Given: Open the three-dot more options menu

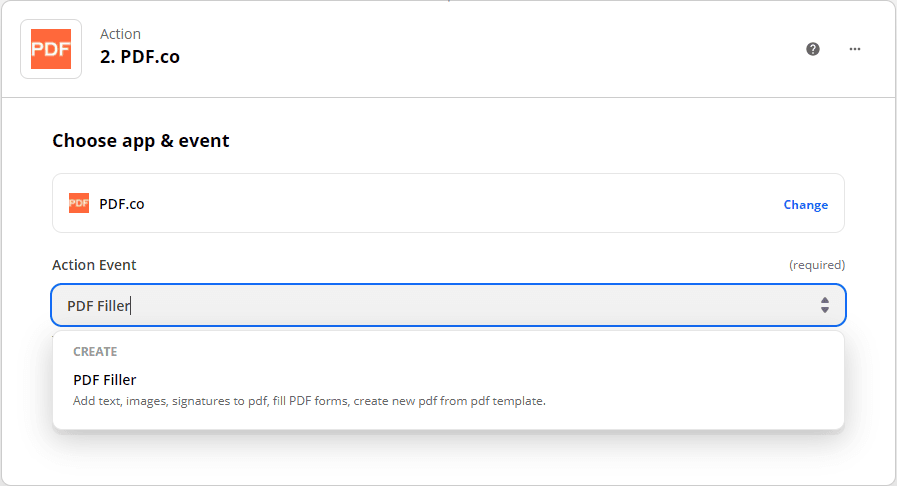Looking at the screenshot, I should pyautogui.click(x=855, y=49).
